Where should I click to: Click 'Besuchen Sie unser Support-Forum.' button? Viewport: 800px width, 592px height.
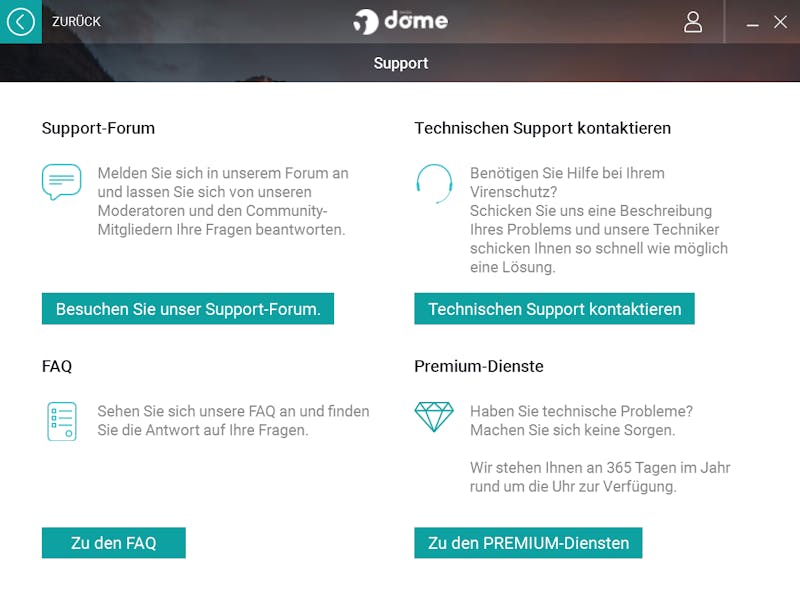coord(188,309)
